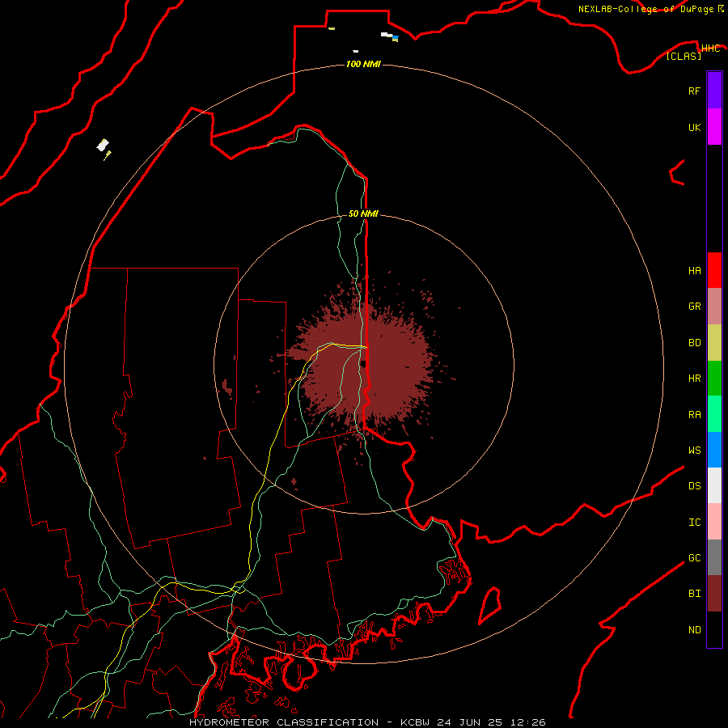Click the small red-outlined island off the coast
This screenshot has height=728, width=728.
click(489, 605)
